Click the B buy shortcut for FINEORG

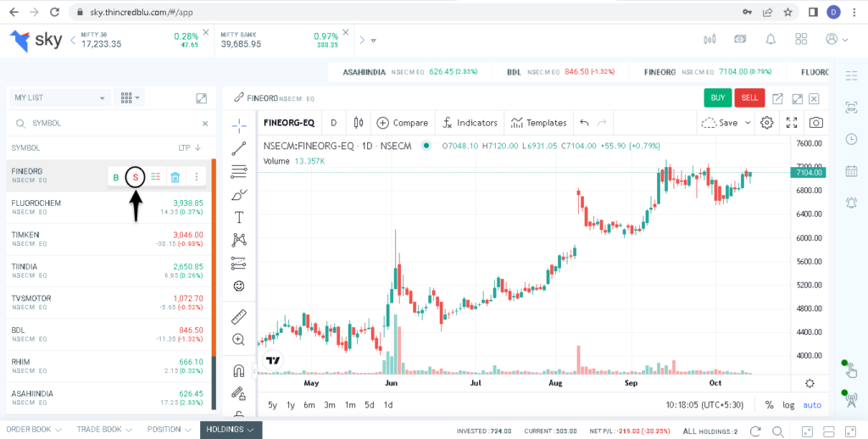click(115, 178)
